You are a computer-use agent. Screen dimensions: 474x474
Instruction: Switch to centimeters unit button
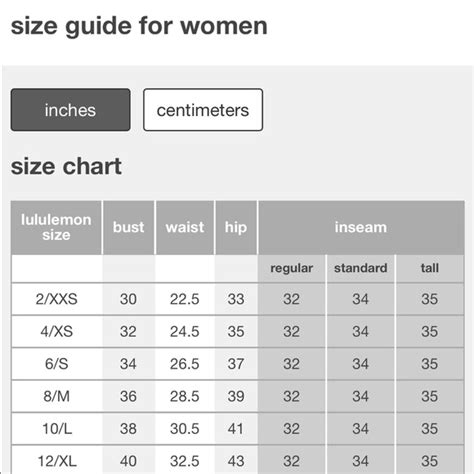[x=203, y=110]
